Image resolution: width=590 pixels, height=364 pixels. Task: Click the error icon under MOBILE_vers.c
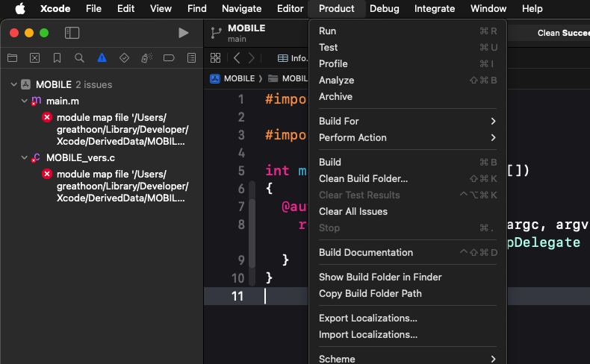47,174
